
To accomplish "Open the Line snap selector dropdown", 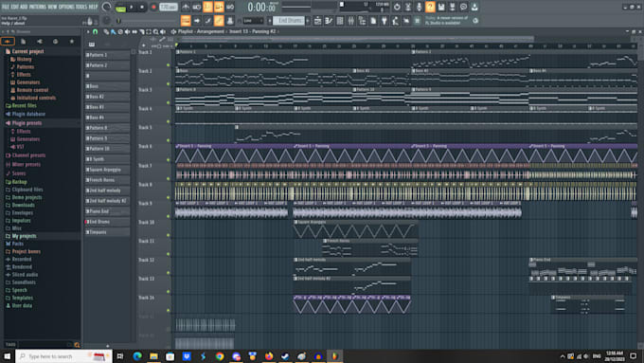I will click(253, 21).
